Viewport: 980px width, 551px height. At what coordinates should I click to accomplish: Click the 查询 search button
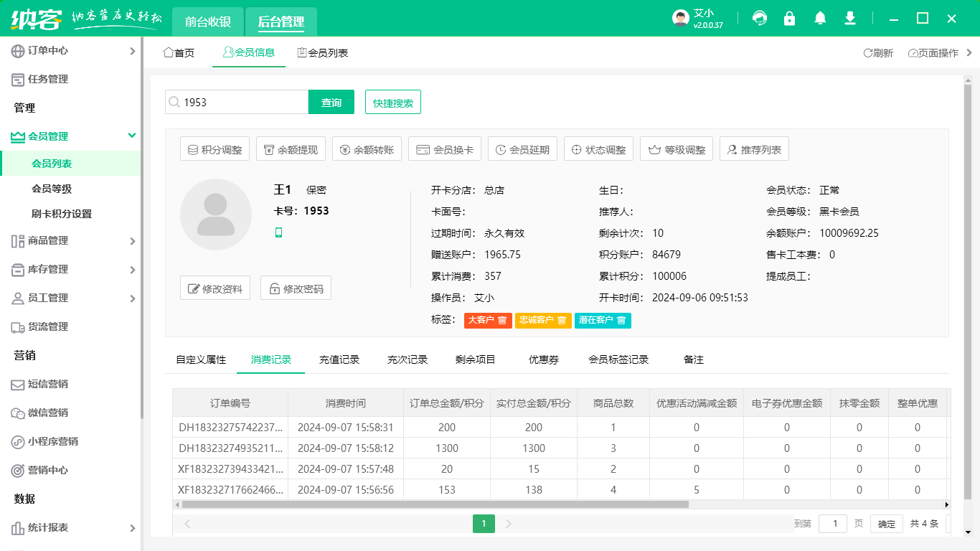331,102
